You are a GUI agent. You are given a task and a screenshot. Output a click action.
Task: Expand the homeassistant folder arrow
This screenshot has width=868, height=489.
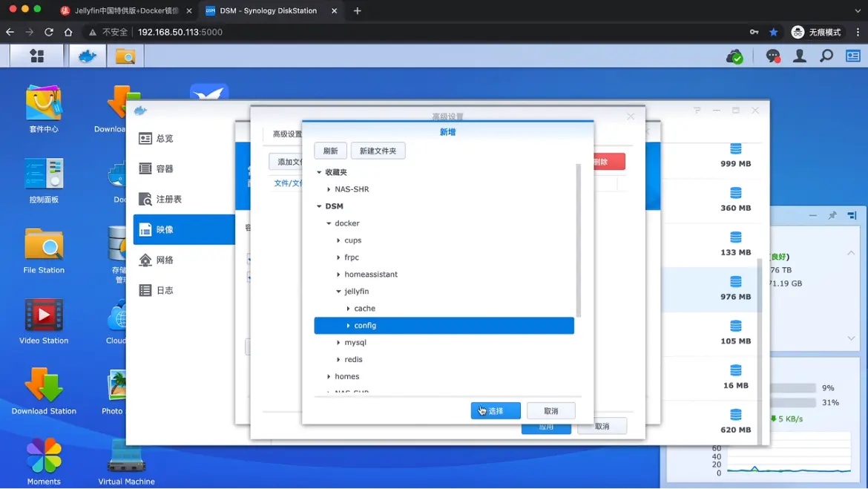pos(339,275)
